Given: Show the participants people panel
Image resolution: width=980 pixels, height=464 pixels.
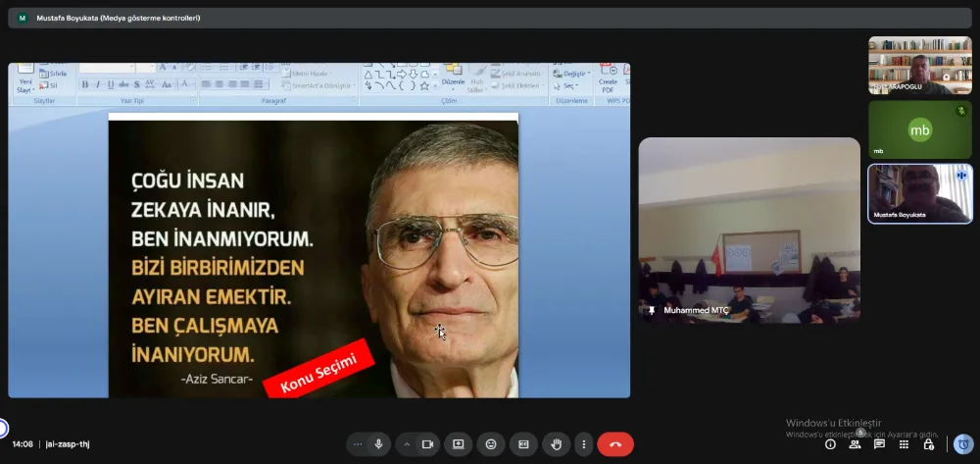Looking at the screenshot, I should (855, 444).
